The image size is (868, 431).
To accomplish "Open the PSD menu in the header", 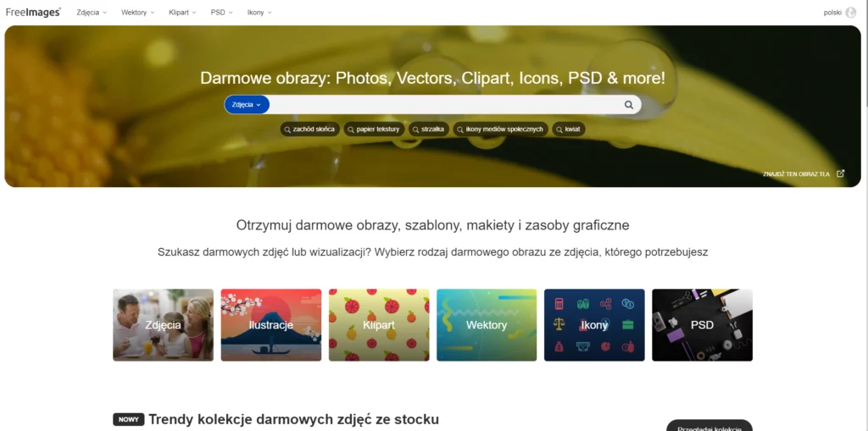I will tap(221, 12).
